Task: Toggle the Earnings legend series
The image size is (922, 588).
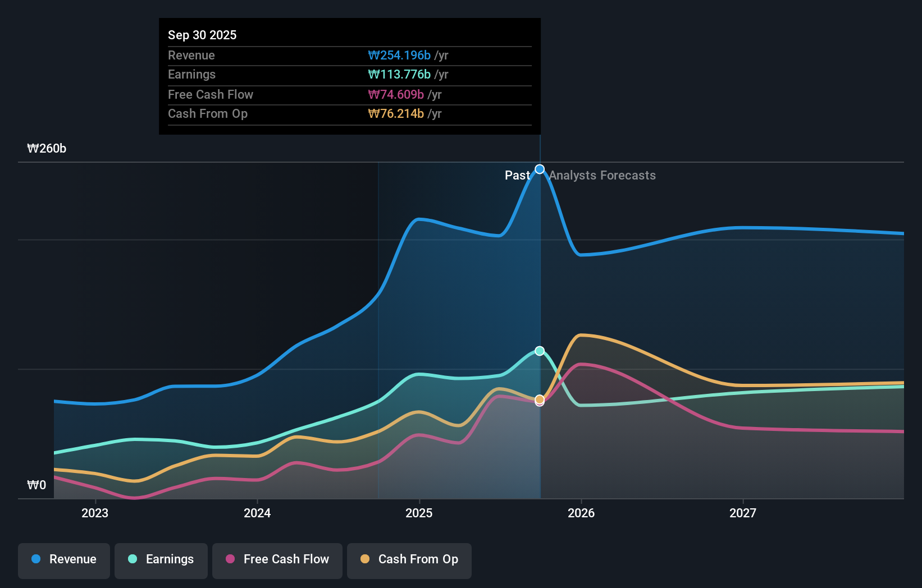Action: 161,561
